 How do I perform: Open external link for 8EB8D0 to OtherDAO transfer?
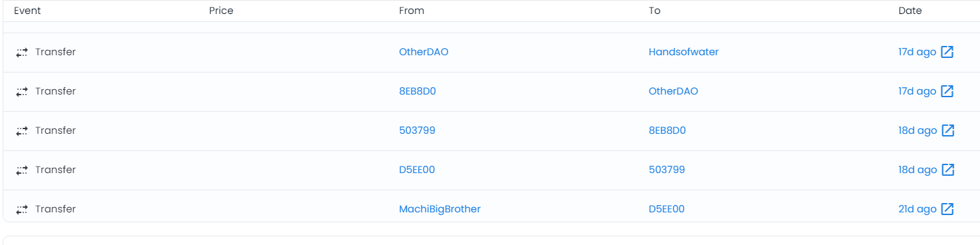coord(947,91)
